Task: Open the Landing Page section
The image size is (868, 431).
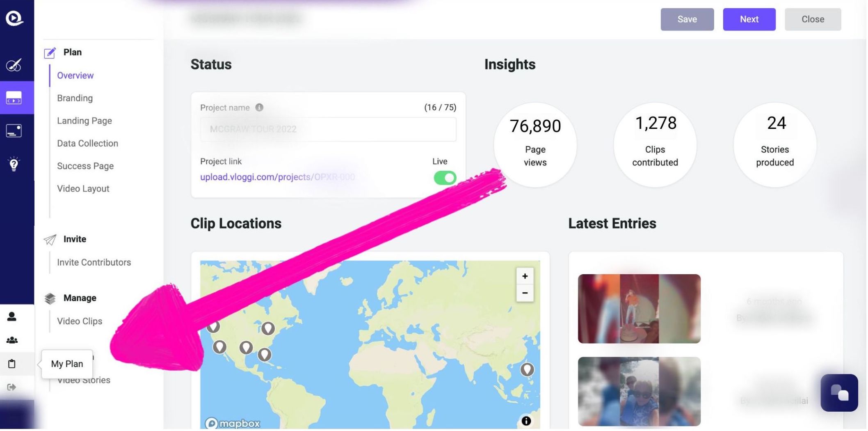Action: coord(85,121)
